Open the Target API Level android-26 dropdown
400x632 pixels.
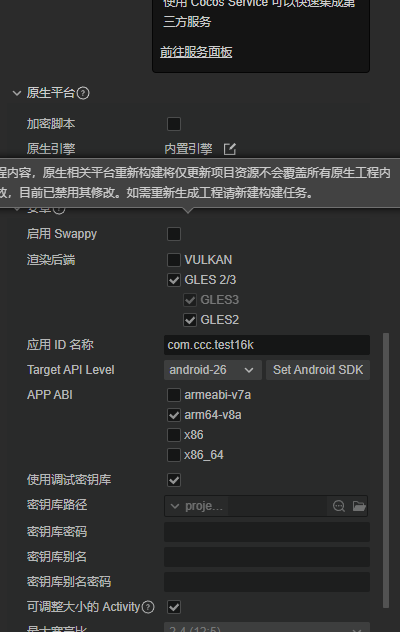click(x=212, y=370)
